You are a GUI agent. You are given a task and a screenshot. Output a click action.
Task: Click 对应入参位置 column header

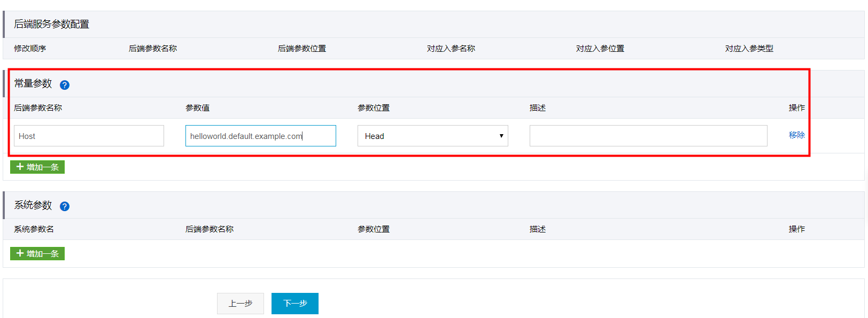(x=600, y=48)
